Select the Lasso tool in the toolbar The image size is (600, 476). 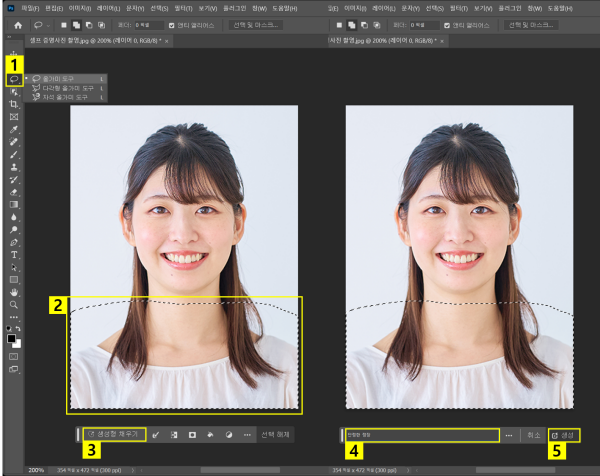14,78
